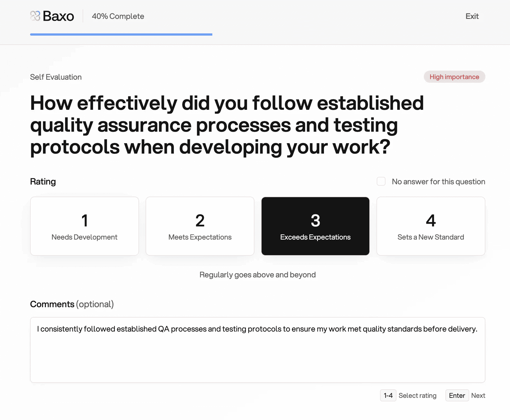Click the 1-4 keyboard shortcut badge
510x420 pixels.
[x=388, y=395]
